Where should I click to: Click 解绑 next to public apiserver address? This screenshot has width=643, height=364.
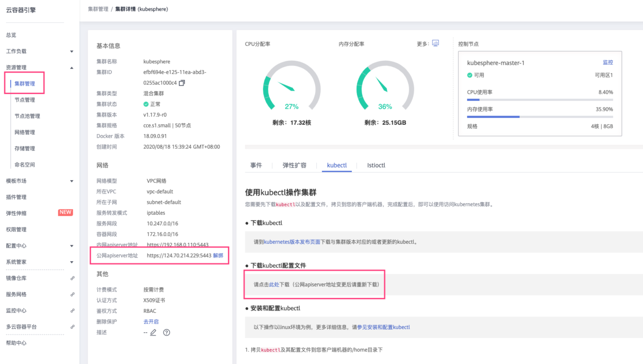click(218, 256)
